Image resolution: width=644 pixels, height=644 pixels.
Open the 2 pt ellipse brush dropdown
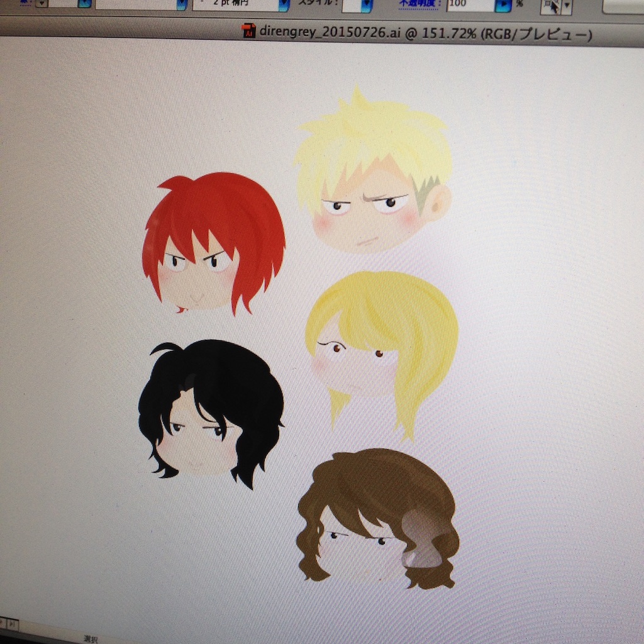click(x=284, y=4)
